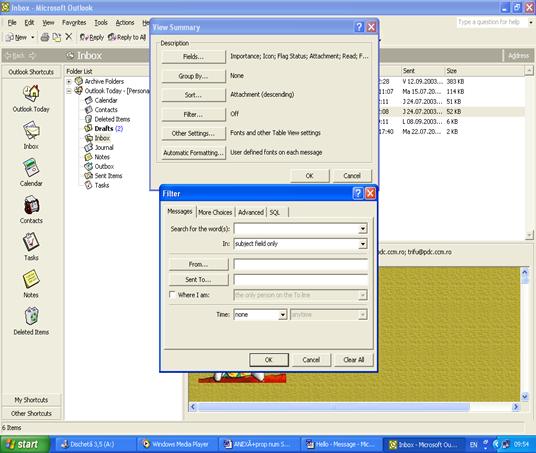This screenshot has width=536, height=453.
Task: Open the disabled 'anytime' dropdown
Action: [x=363, y=315]
